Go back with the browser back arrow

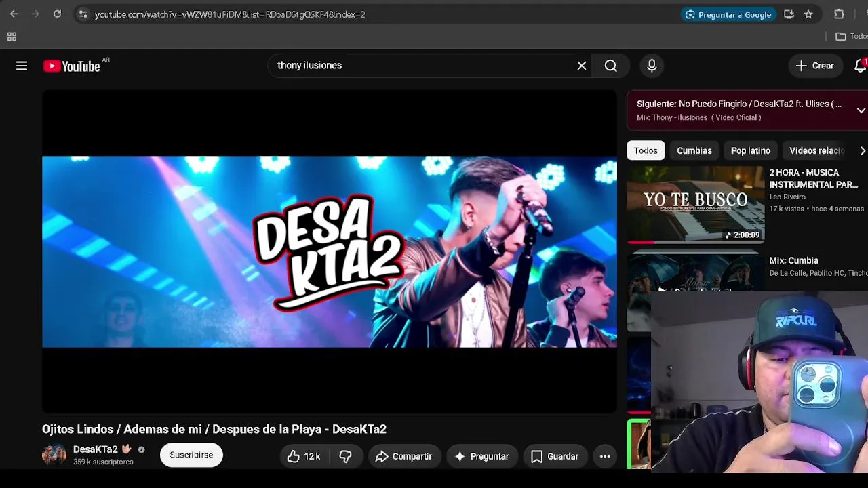14,14
